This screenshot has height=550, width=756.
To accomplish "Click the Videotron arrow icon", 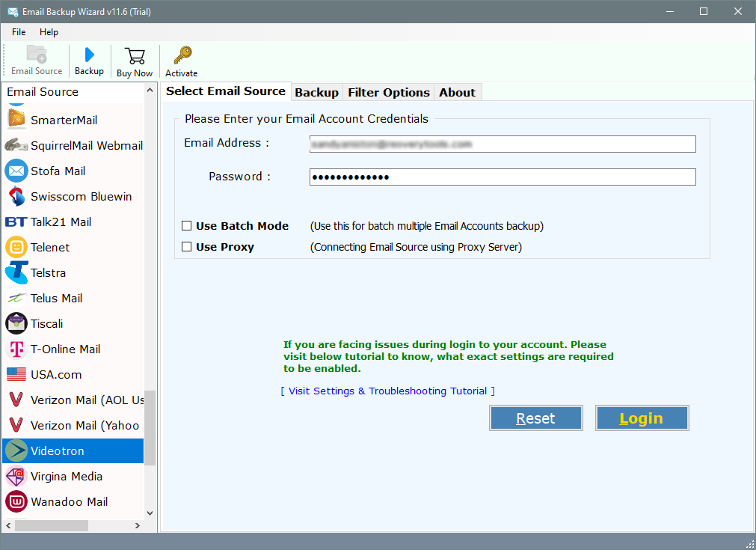I will coord(16,450).
